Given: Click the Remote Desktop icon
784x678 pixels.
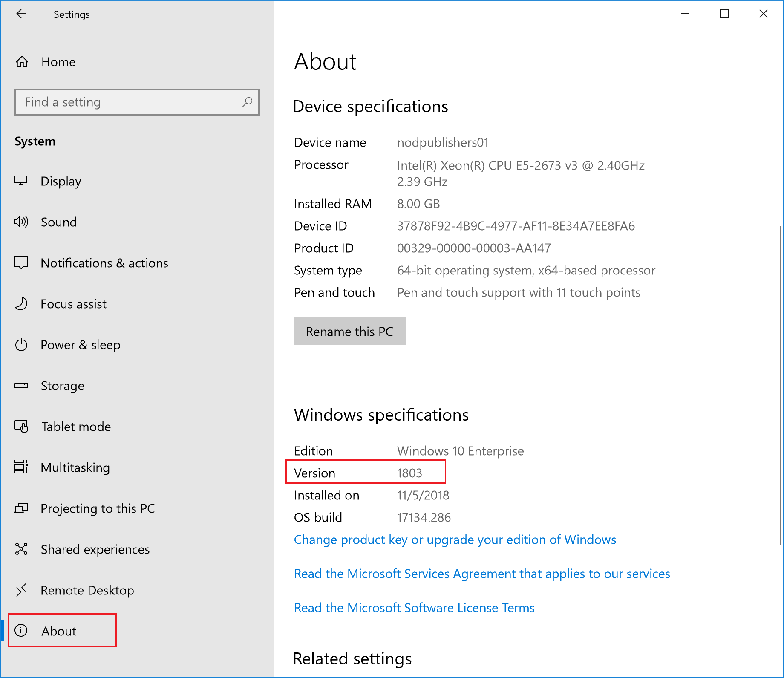Looking at the screenshot, I should [x=21, y=590].
